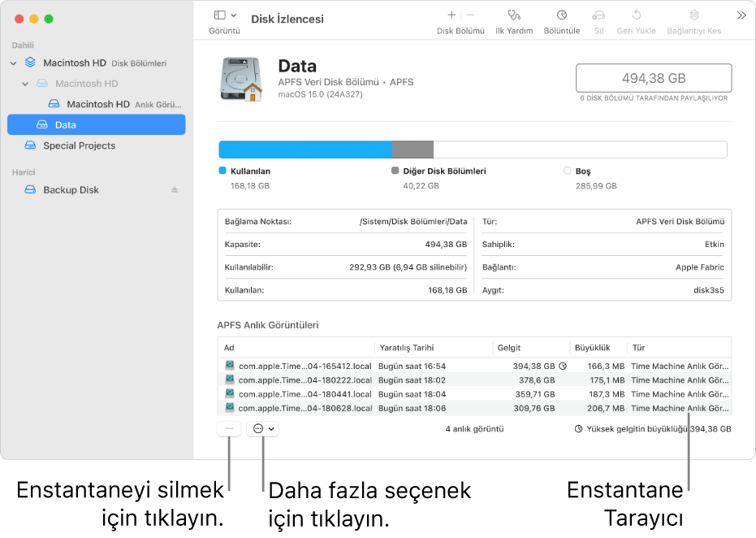Click the add volume plus icon
The width and height of the screenshot is (756, 538).
point(451,15)
